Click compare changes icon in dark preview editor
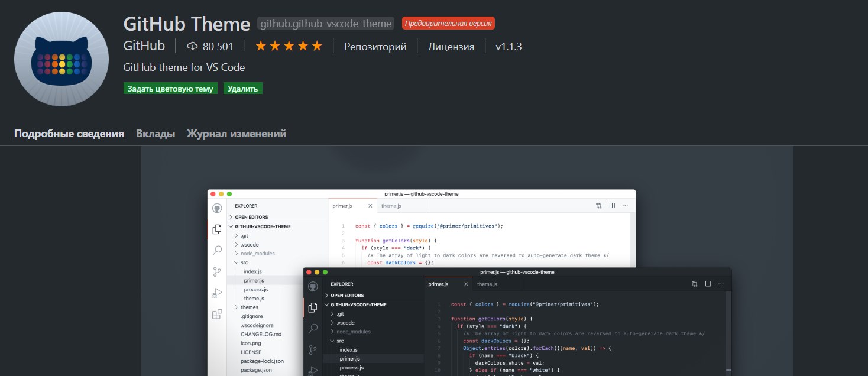868x376 pixels. tap(695, 284)
